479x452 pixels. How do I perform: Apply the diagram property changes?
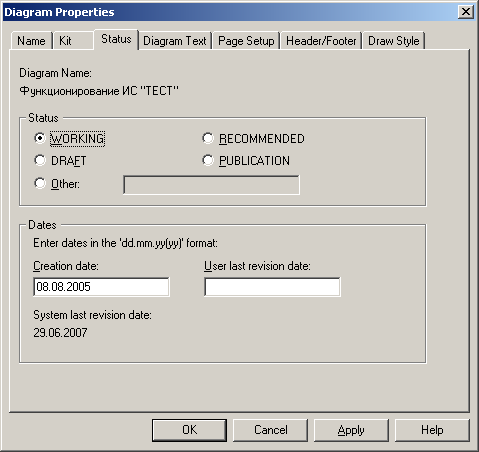[x=351, y=430]
